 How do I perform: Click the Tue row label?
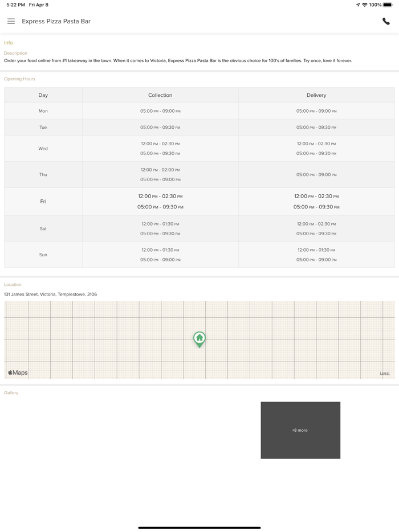click(43, 127)
